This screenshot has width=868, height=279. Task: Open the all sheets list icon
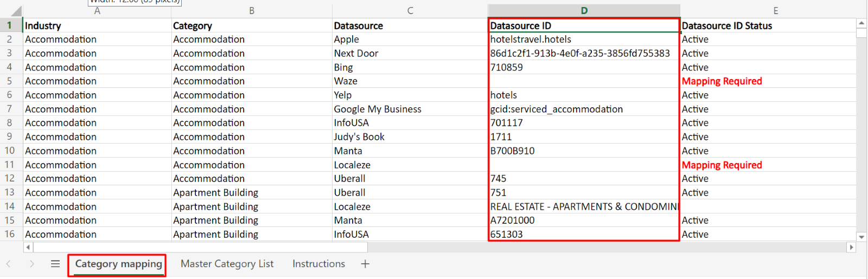(x=55, y=264)
